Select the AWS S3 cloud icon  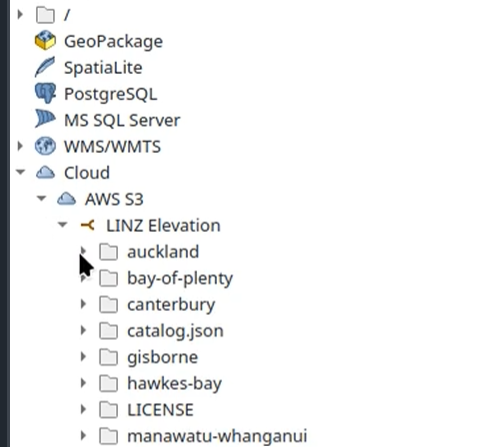pyautogui.click(x=66, y=199)
